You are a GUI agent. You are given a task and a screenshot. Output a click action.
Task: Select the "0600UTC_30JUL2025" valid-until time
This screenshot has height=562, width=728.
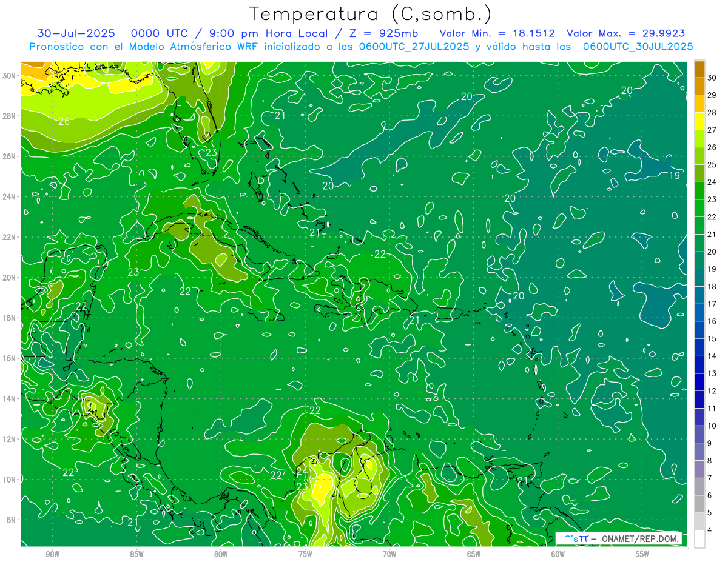638,47
